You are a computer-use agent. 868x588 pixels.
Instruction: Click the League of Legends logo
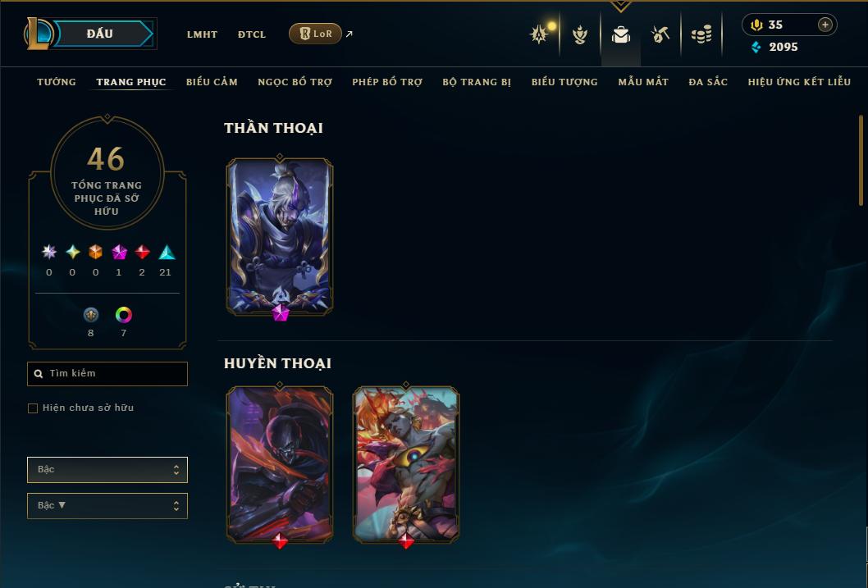coord(39,33)
